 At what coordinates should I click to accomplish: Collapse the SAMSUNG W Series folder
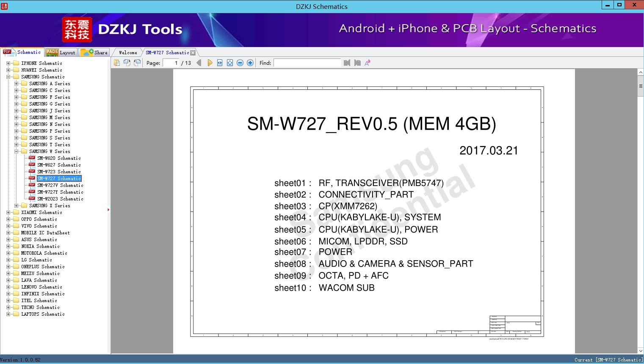click(16, 151)
